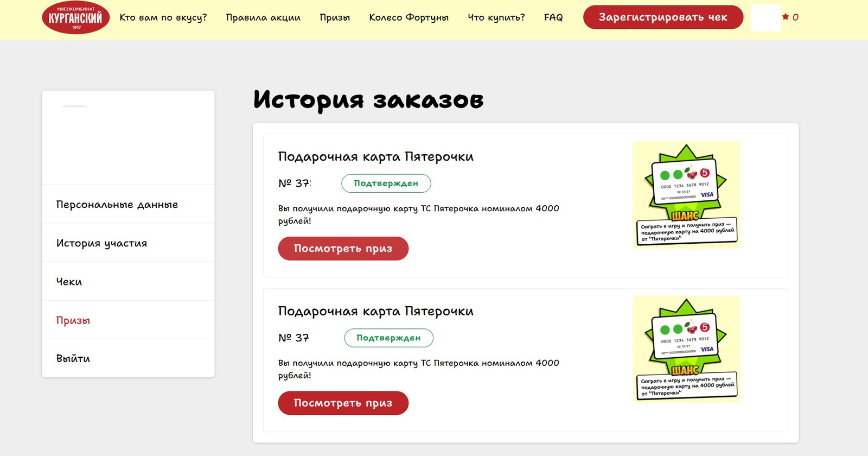The image size is (868, 456).
Task: Click the red star points icon
Action: coord(785,17)
